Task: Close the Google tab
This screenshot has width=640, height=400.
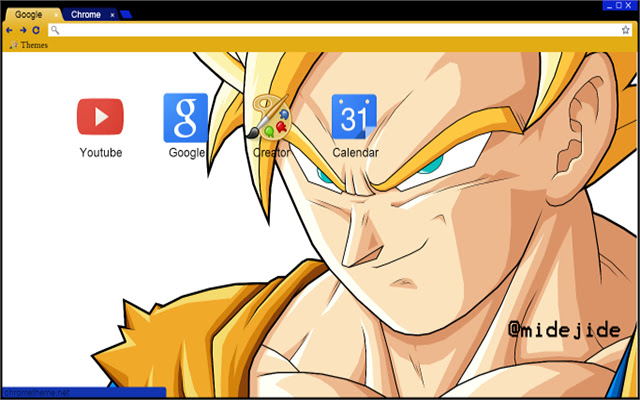Action: tap(56, 15)
